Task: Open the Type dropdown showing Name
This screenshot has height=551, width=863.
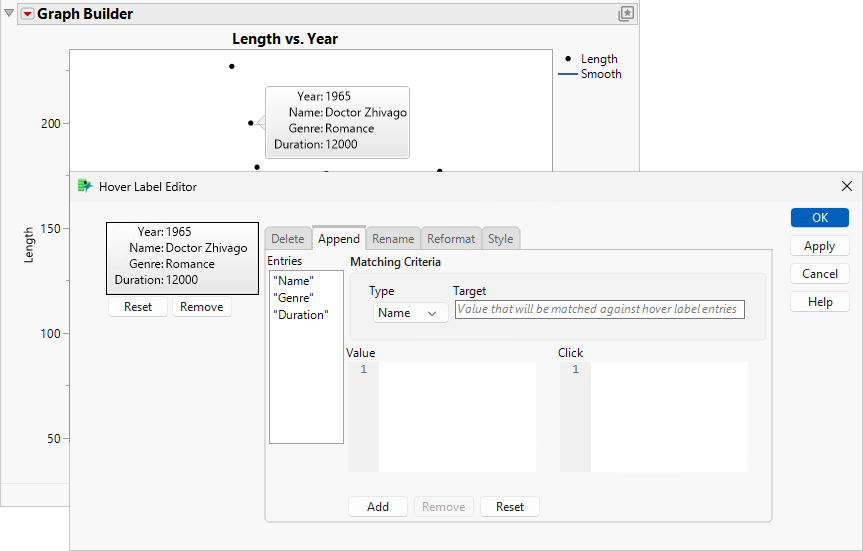Action: pyautogui.click(x=410, y=313)
